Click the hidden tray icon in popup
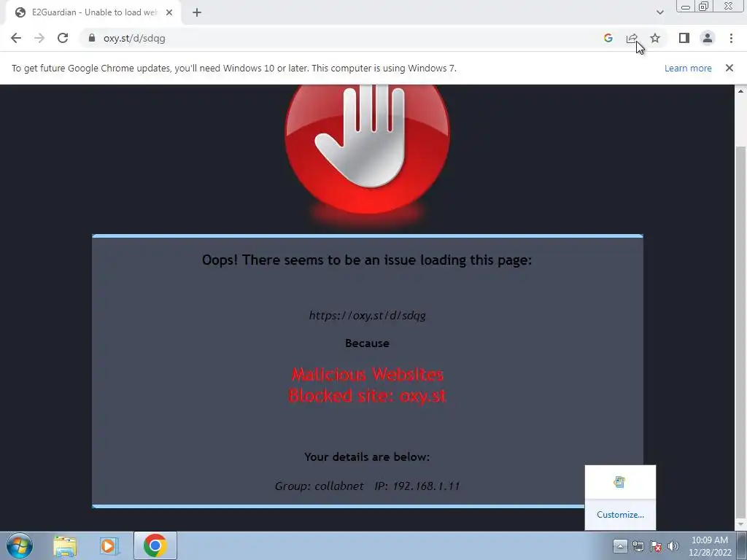This screenshot has height=560, width=747. (619, 482)
